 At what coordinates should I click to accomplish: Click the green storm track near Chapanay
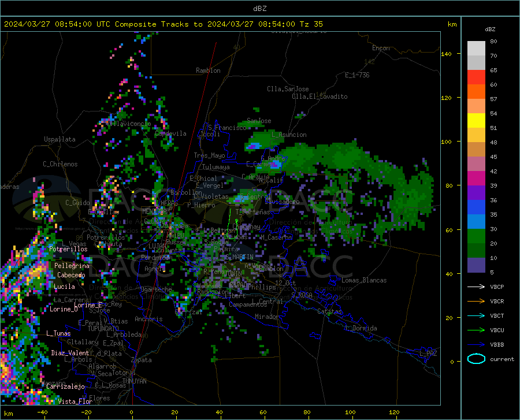(x=233, y=224)
